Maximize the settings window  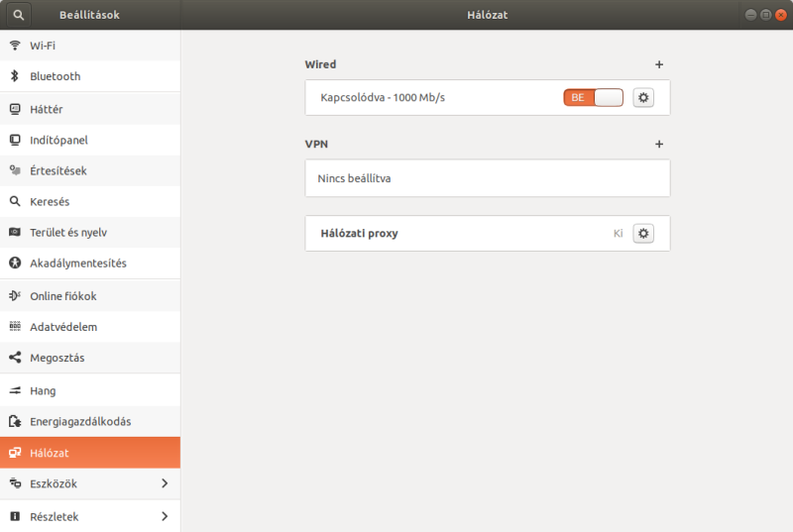(x=765, y=15)
